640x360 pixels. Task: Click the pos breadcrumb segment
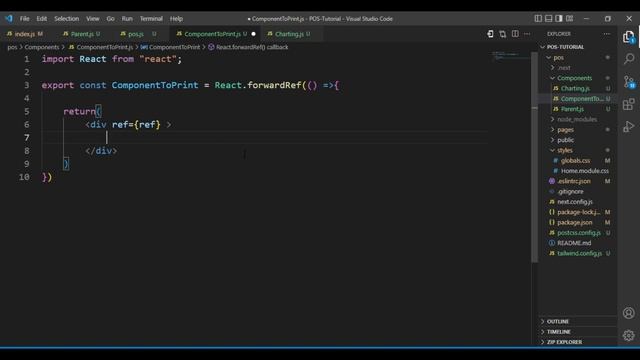pos(12,47)
